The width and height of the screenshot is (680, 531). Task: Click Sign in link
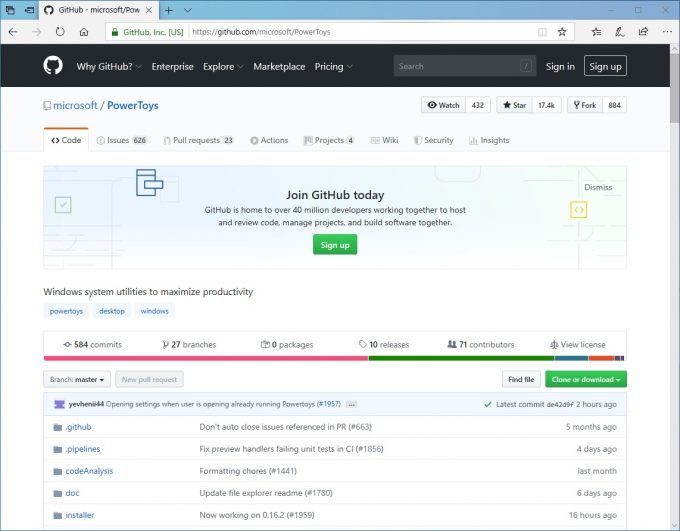(560, 66)
